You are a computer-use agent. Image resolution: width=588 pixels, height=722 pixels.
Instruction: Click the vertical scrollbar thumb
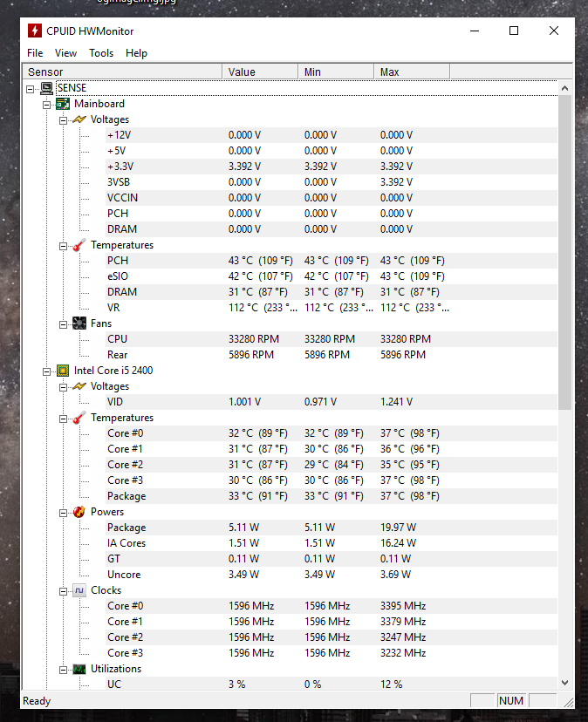click(565, 252)
